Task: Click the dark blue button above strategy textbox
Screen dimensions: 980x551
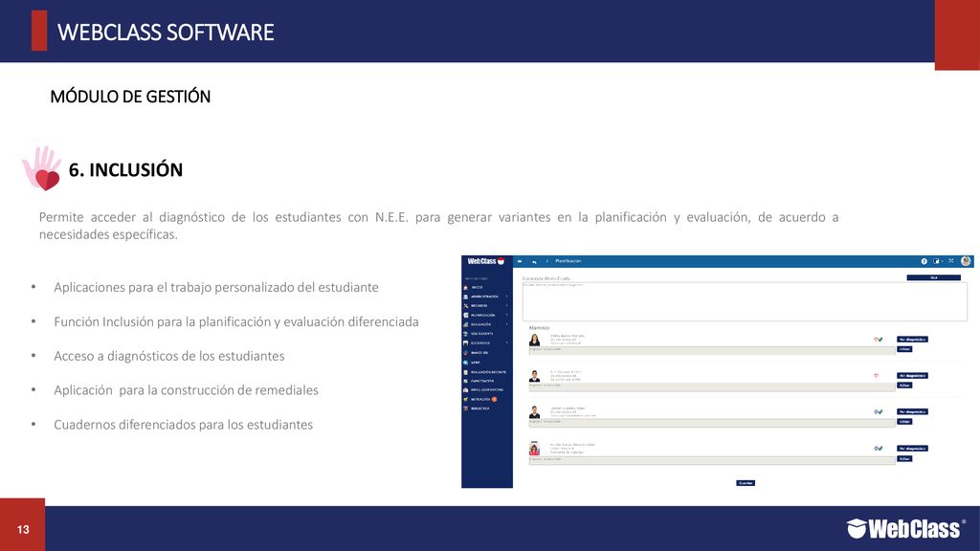Action: pyautogui.click(x=934, y=277)
